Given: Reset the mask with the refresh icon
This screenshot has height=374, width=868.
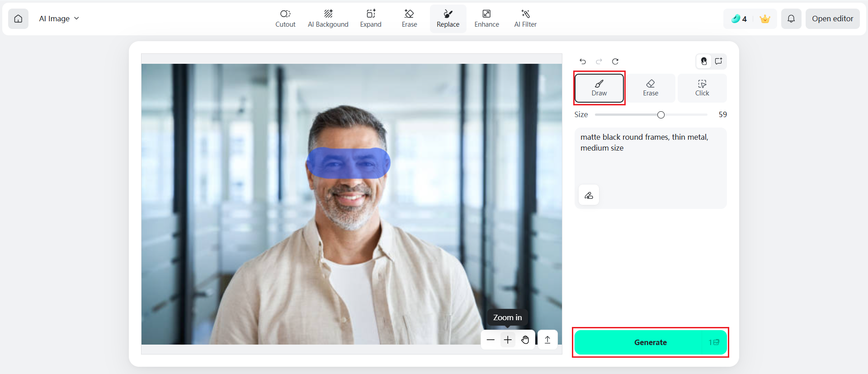Looking at the screenshot, I should (x=615, y=62).
